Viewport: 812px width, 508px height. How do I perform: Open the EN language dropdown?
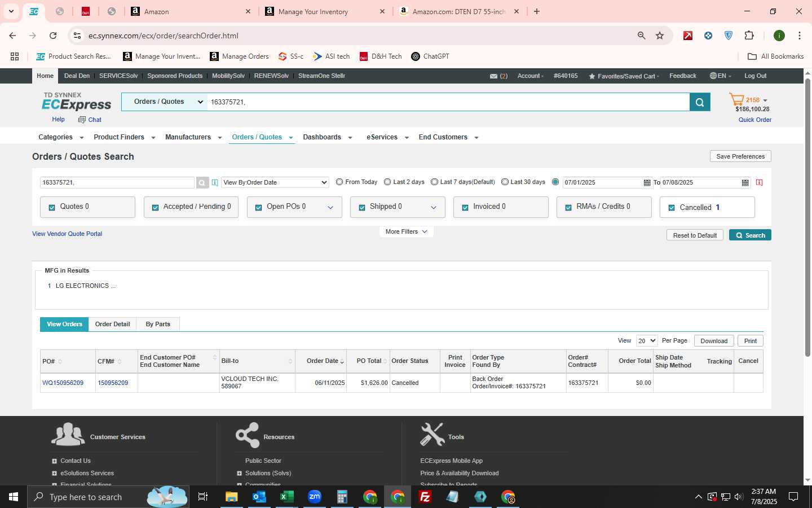tap(720, 76)
